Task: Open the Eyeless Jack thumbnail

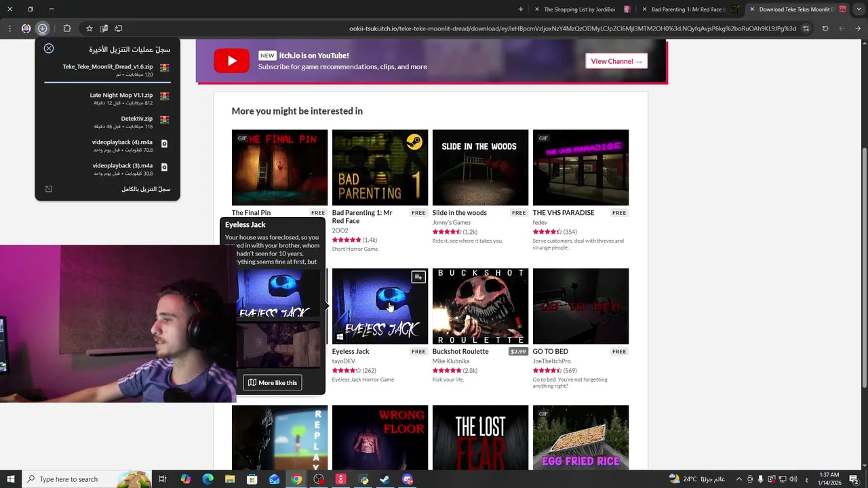Action: [380, 306]
